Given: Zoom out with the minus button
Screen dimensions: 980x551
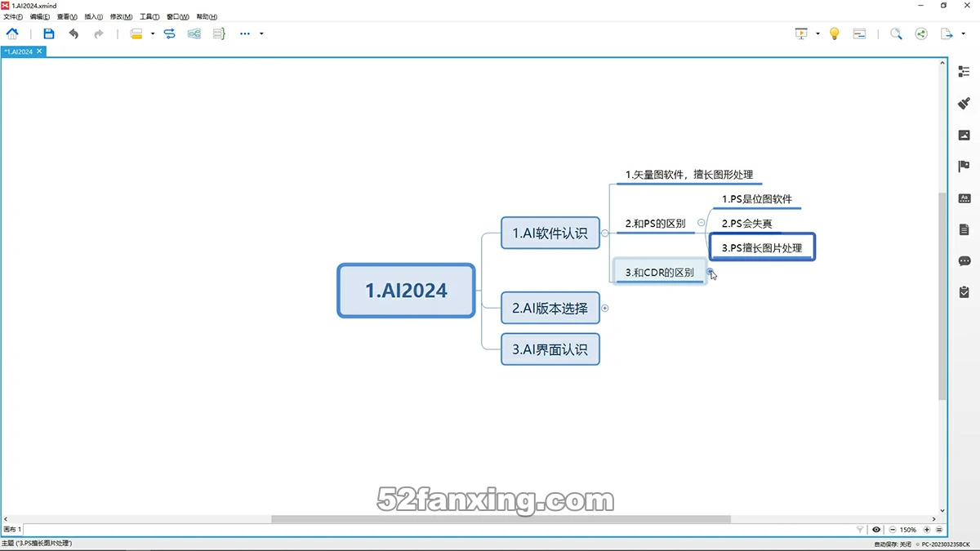Looking at the screenshot, I should click(x=892, y=530).
